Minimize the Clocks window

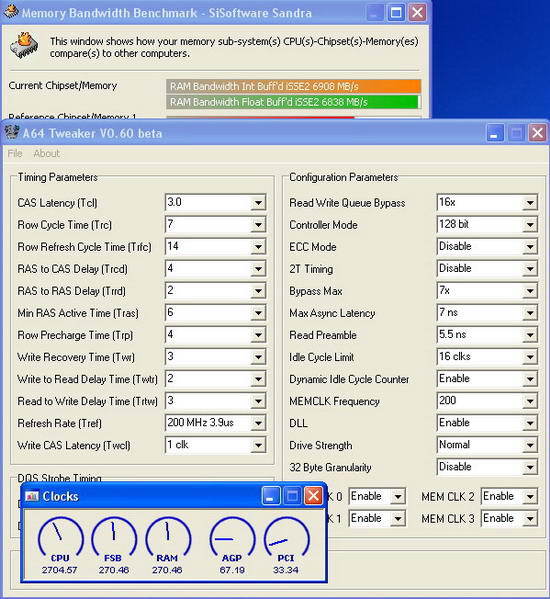click(x=271, y=496)
